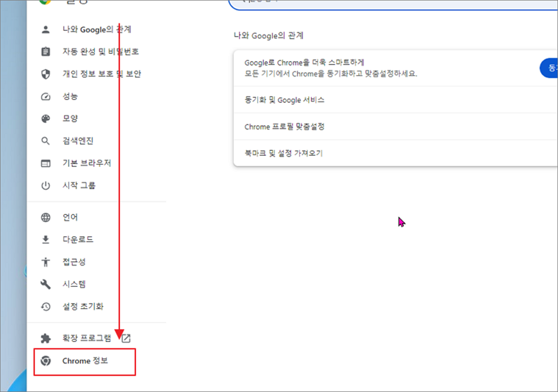The width and height of the screenshot is (558, 392).
Task: Open the external link icon beside 확장 프로그램
Action: click(x=126, y=338)
